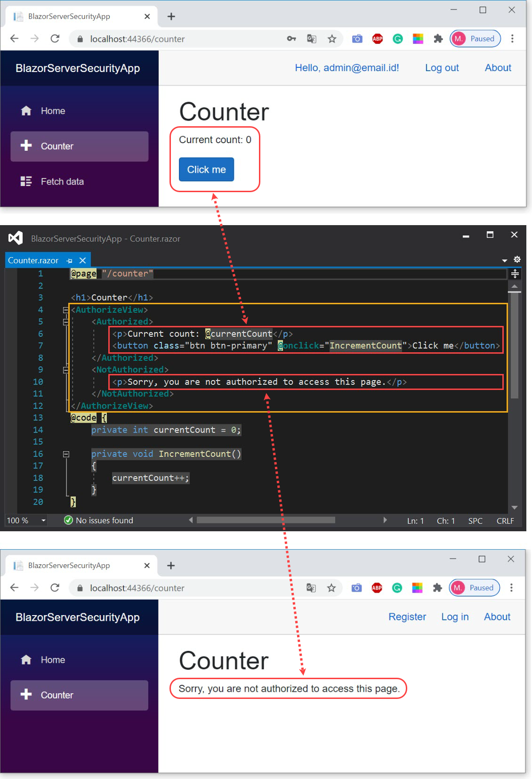532x779 pixels.
Task: Reload page in bottom browser window
Action: pos(55,588)
